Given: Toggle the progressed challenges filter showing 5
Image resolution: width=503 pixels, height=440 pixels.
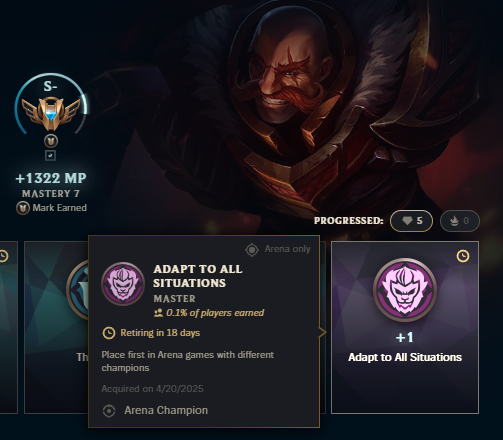Looking at the screenshot, I should tap(411, 221).
